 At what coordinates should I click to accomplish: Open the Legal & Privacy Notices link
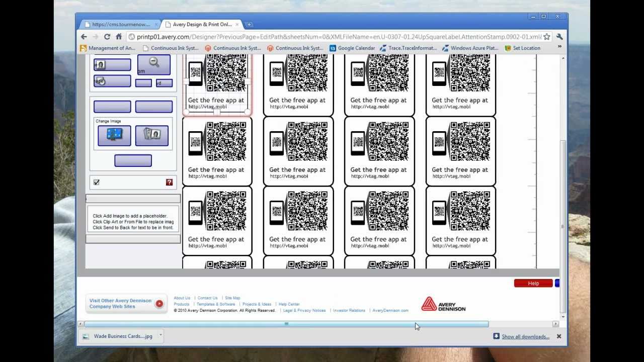[x=304, y=311]
